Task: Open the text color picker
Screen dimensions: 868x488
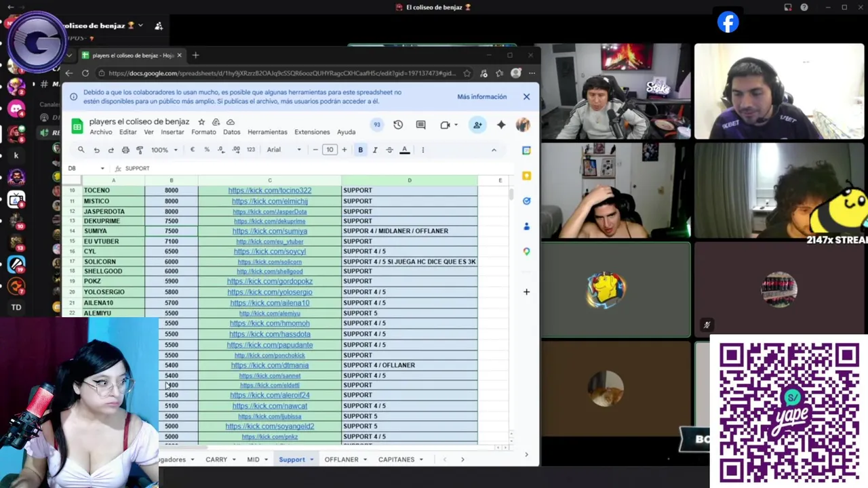Action: click(405, 150)
